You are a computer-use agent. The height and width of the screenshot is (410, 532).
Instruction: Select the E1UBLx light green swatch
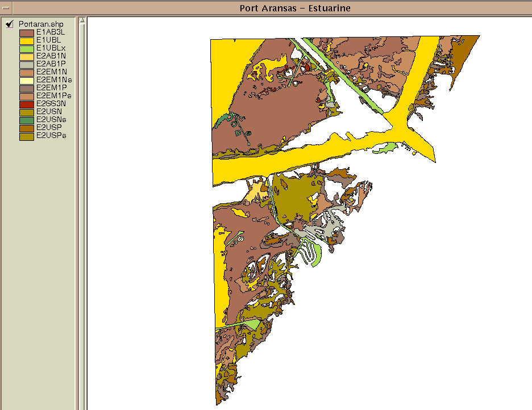tap(27, 49)
